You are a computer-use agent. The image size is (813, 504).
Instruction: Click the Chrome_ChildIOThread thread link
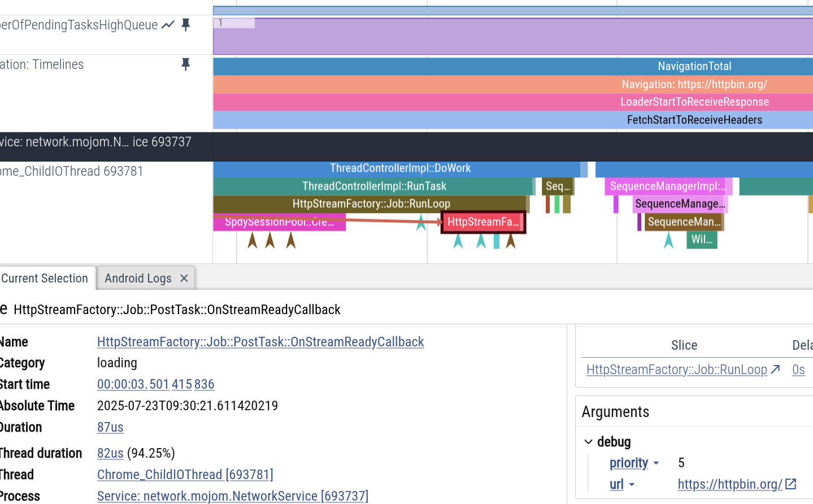pyautogui.click(x=185, y=475)
